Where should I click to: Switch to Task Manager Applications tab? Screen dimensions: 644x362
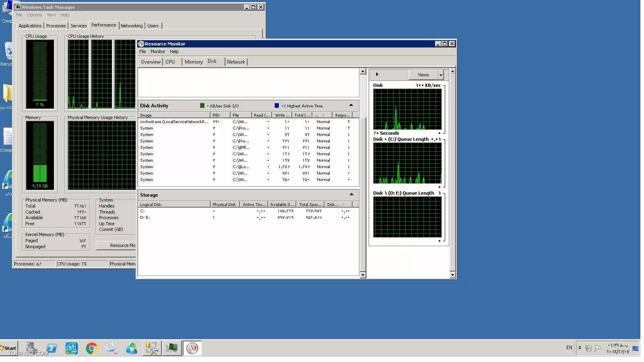30,26
